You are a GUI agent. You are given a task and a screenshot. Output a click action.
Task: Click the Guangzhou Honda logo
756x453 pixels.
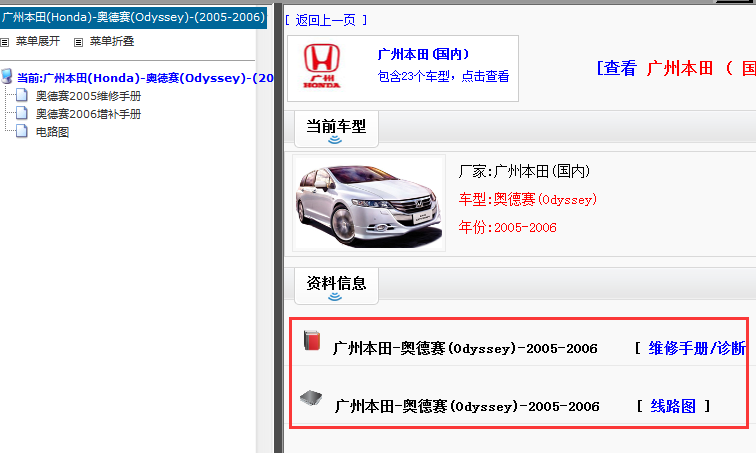(x=322, y=66)
